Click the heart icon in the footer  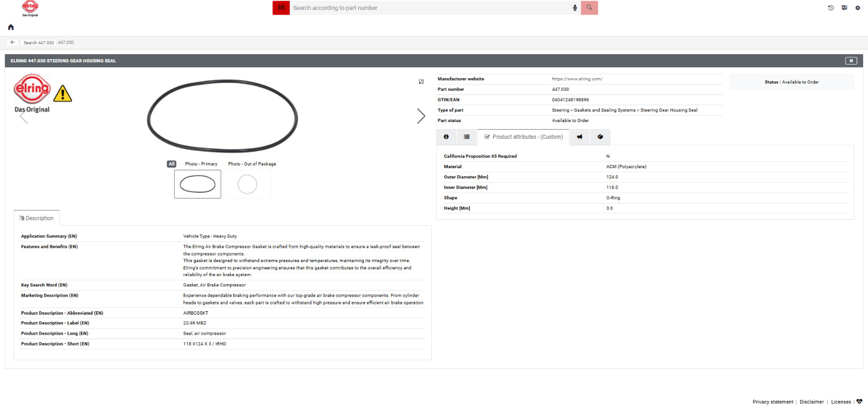pos(859,402)
